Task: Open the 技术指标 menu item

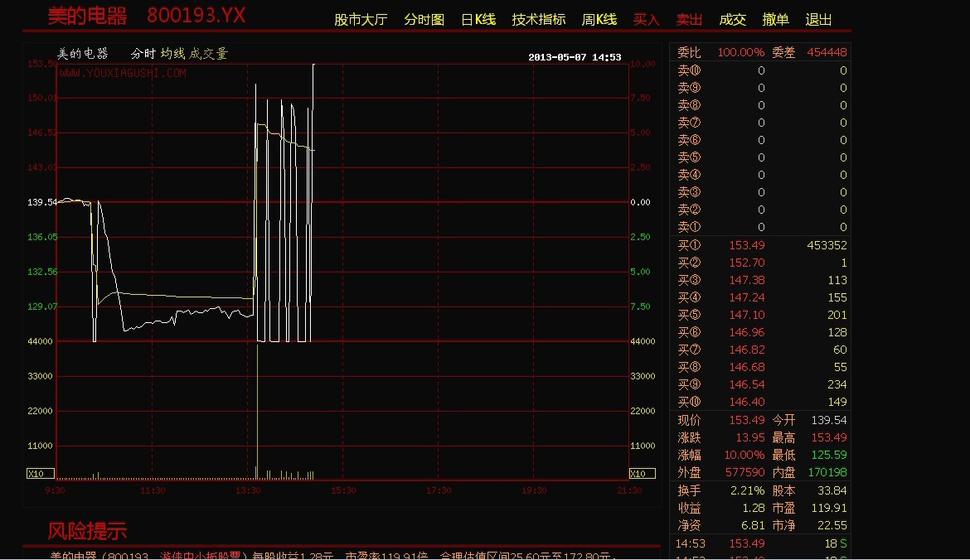Action: coord(538,20)
